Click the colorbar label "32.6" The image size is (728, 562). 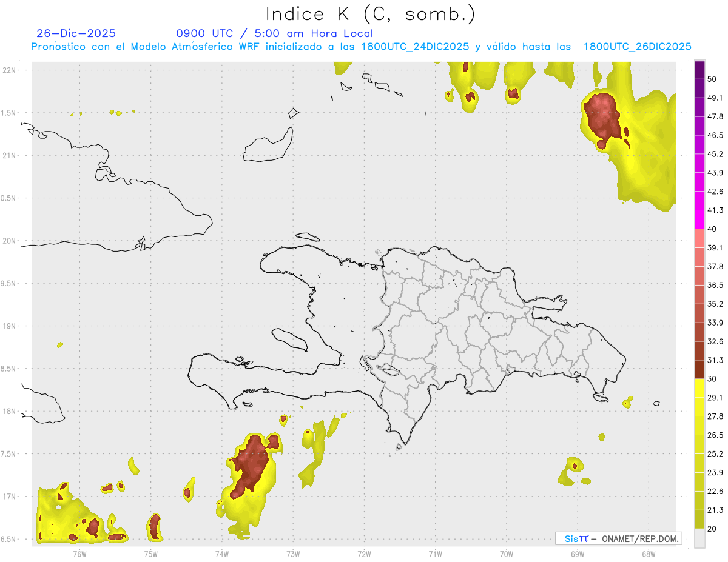point(715,341)
